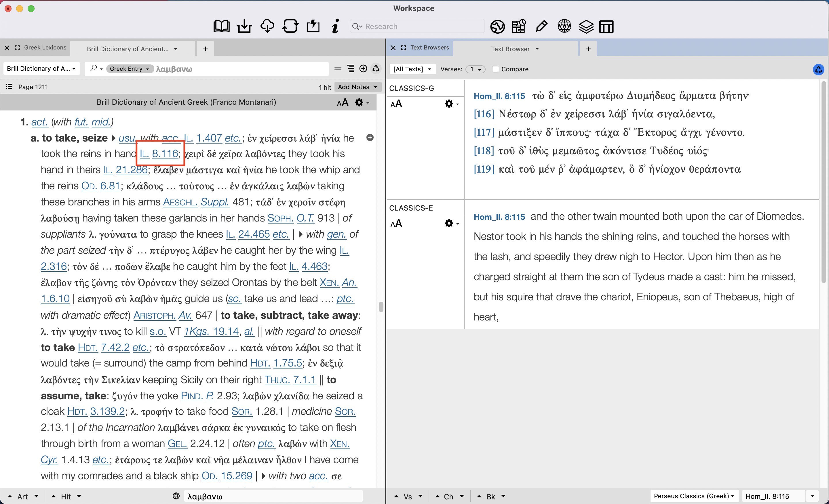Select the highlighter pen tool in the toolbar

pos(541,26)
